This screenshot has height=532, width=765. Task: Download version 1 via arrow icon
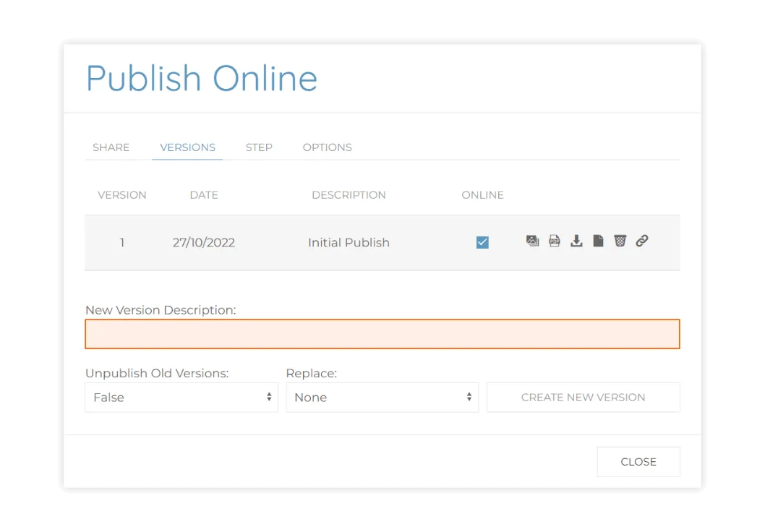click(x=576, y=241)
